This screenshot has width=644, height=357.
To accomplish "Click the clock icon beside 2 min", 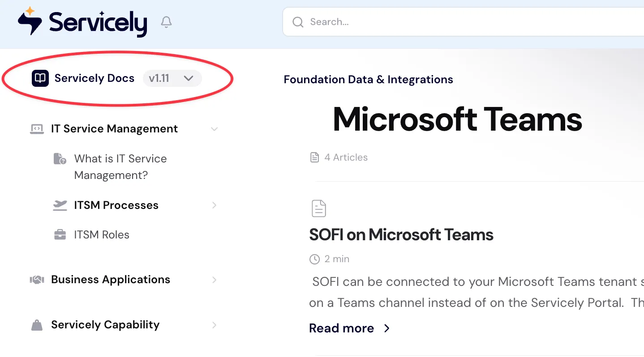I will (x=315, y=259).
